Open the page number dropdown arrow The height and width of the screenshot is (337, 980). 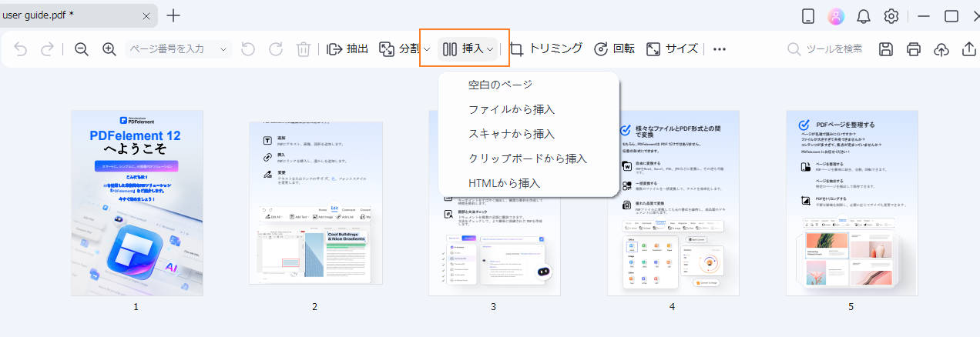(223, 49)
